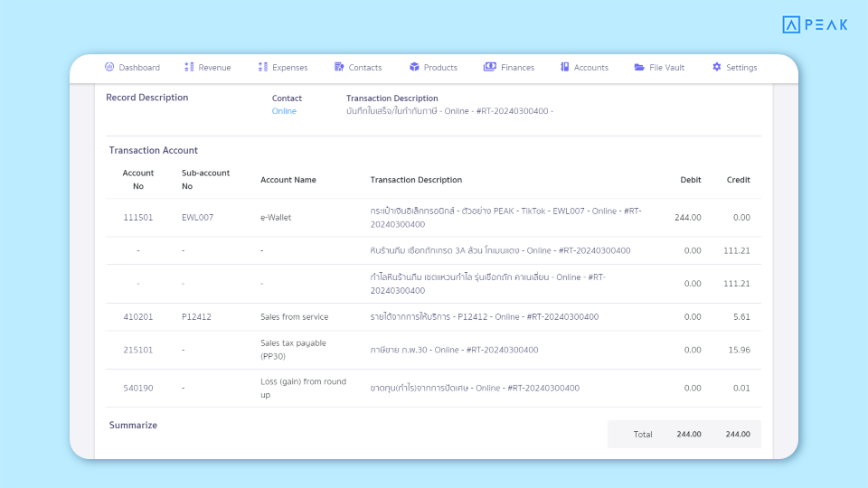This screenshot has height=488, width=868.
Task: Open the Accounts menu item
Action: coord(590,68)
